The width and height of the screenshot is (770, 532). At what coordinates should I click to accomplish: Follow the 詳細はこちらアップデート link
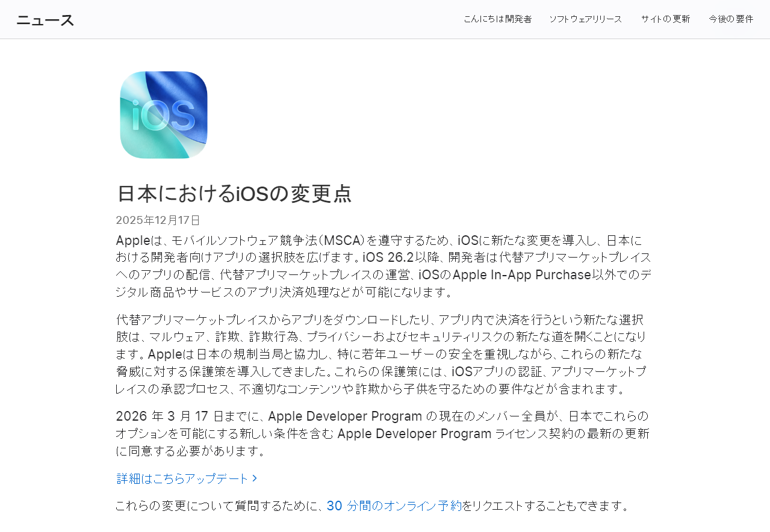click(x=182, y=478)
